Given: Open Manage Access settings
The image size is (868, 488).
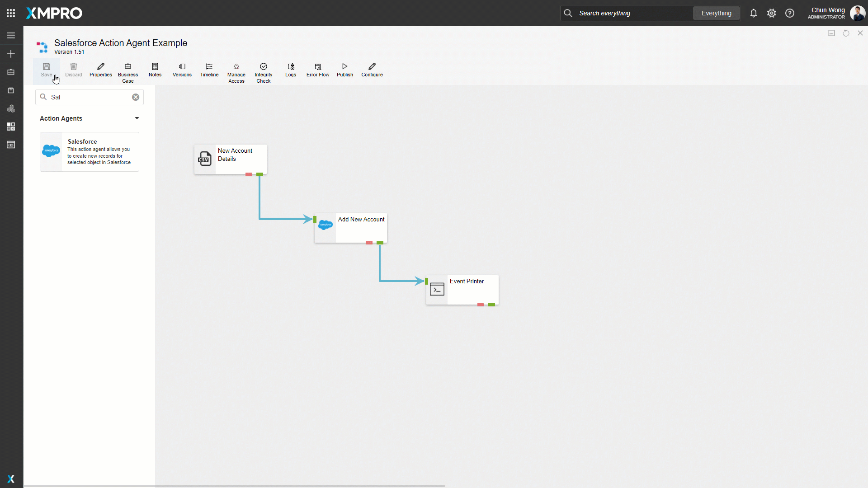Looking at the screenshot, I should (x=236, y=72).
